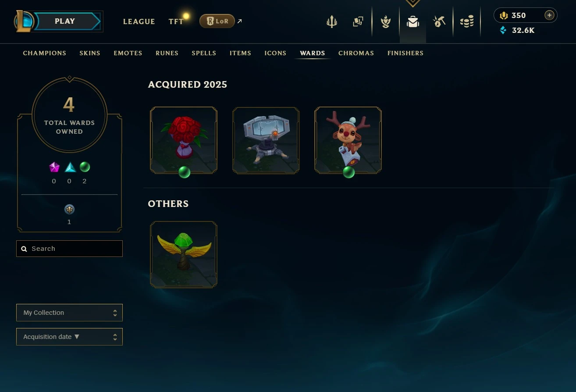Filter by the blue triangle rarity icon
Screen dimensions: 576x392
(70, 167)
